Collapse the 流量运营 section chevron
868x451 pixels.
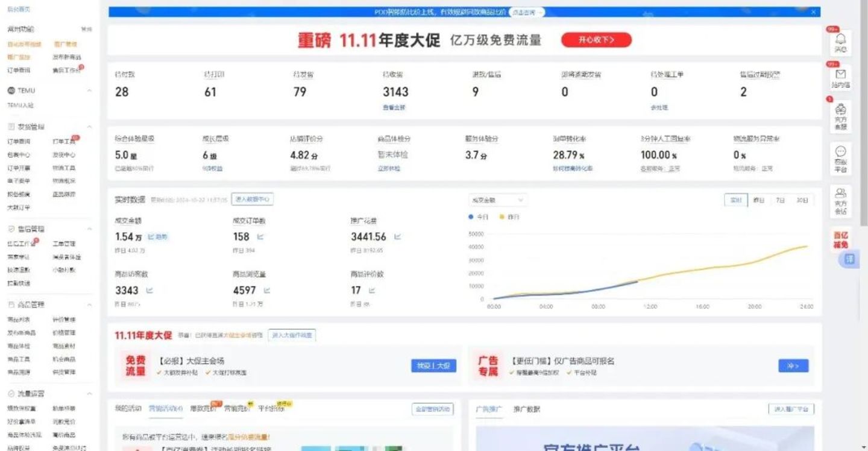click(89, 394)
